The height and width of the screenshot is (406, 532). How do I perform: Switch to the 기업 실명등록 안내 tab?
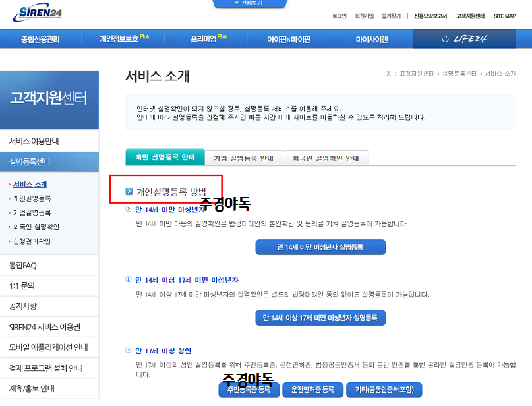pos(245,157)
